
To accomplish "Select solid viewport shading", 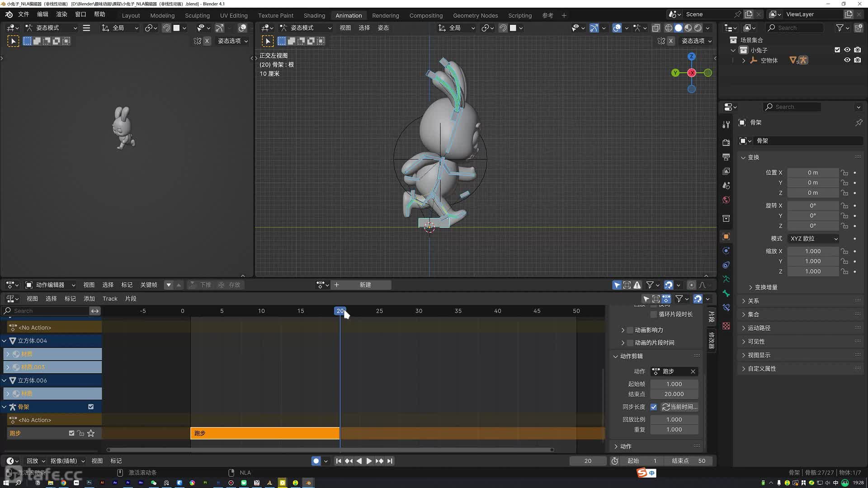I will click(x=679, y=28).
